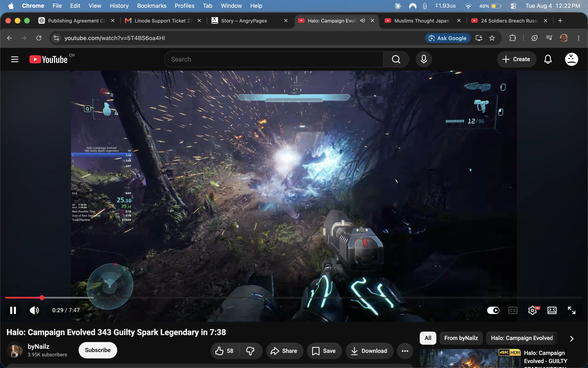Open macOS Control Center

tap(513, 6)
